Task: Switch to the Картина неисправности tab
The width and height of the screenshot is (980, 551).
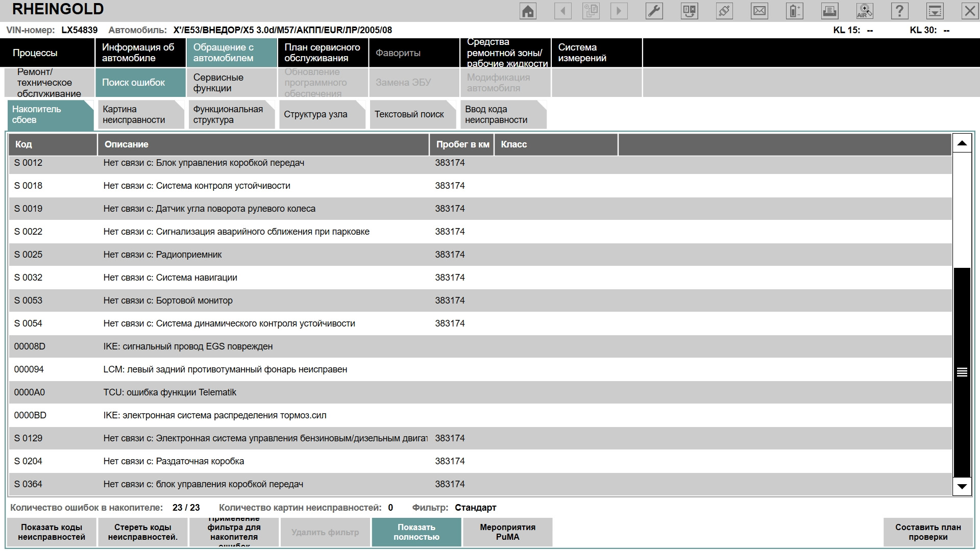Action: pos(139,115)
